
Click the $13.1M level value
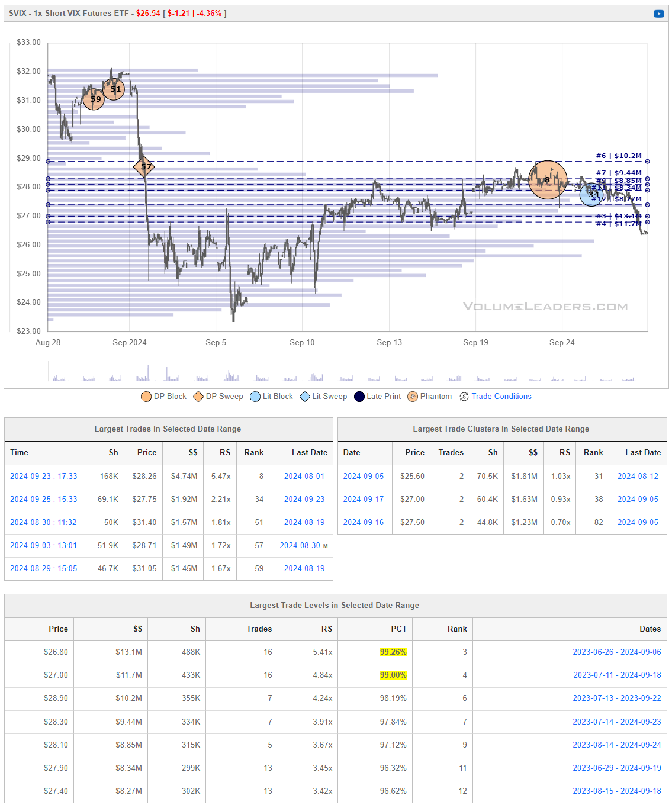[x=128, y=652]
